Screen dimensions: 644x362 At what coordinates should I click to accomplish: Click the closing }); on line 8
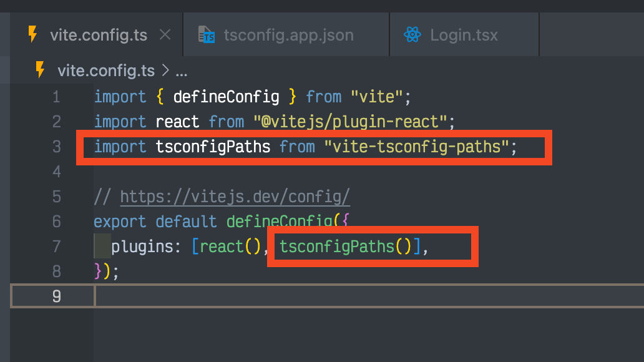[x=106, y=271]
